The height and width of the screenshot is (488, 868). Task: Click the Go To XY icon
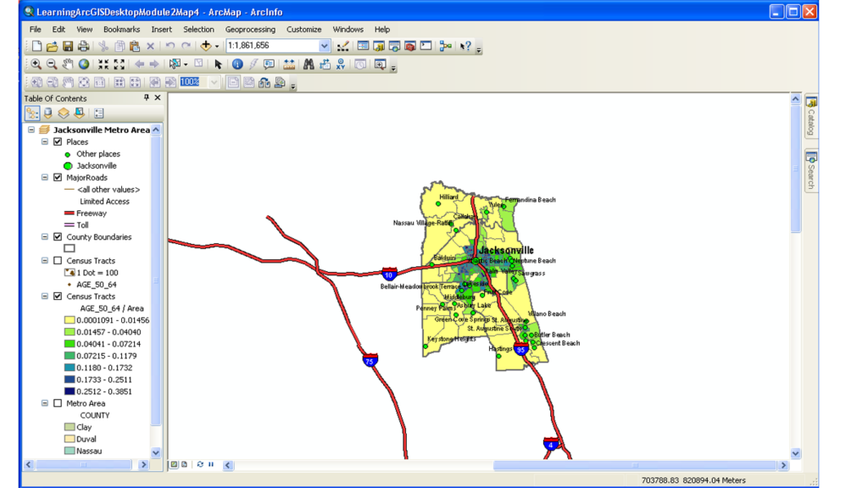pos(341,64)
